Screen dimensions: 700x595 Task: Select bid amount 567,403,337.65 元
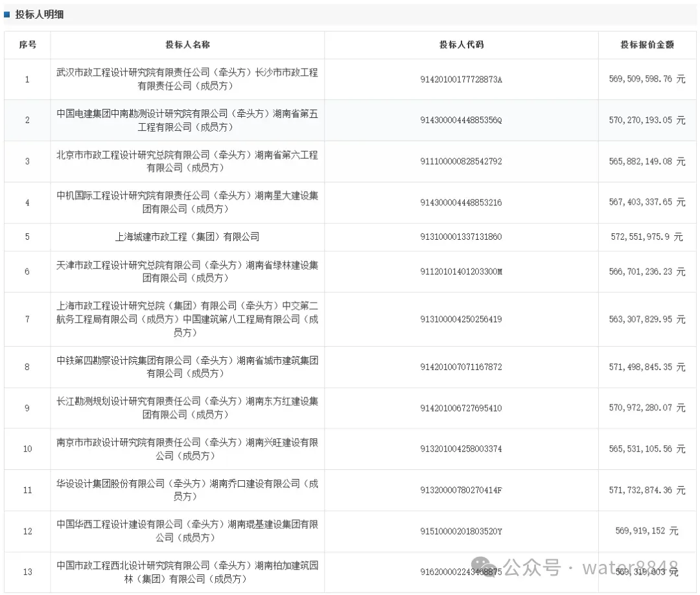[647, 202]
